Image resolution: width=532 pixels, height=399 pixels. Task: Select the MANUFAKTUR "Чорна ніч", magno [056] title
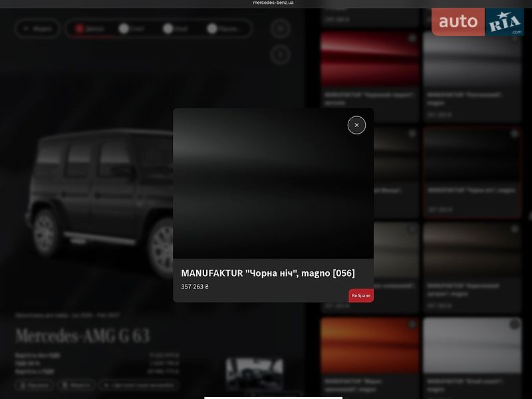(x=268, y=273)
